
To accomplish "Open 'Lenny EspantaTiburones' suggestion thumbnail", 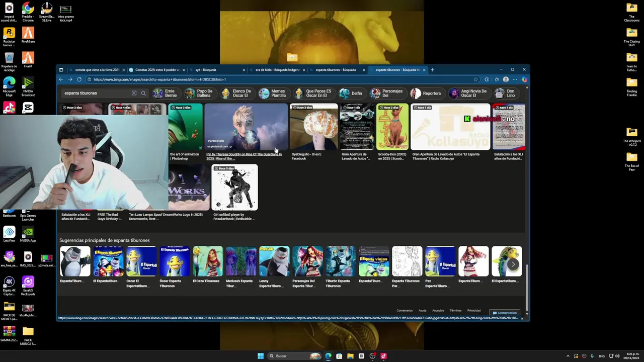I will click(274, 261).
